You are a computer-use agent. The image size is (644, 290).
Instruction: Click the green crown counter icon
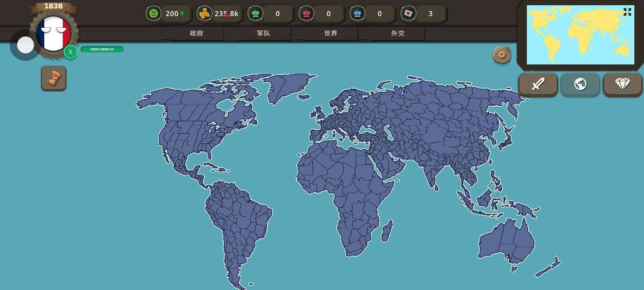click(x=256, y=14)
